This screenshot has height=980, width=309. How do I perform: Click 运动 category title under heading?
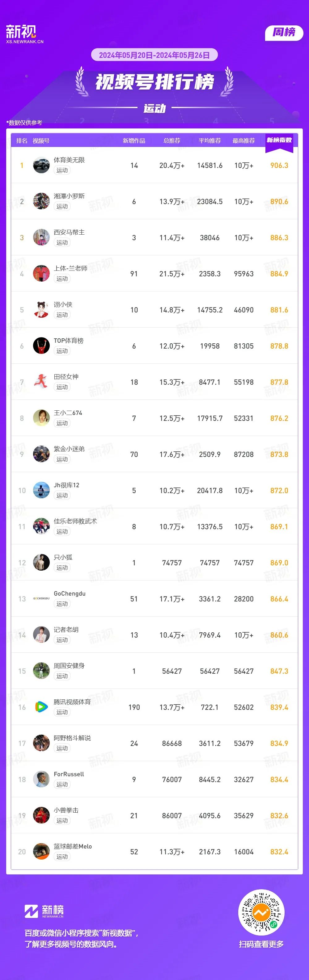154,108
